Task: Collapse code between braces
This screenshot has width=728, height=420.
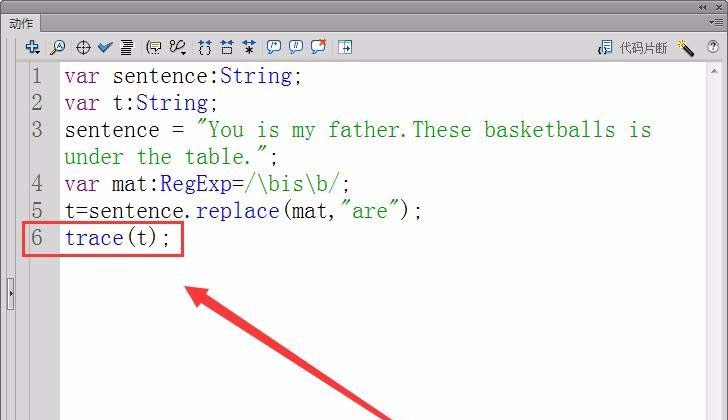Action: pyautogui.click(x=204, y=47)
